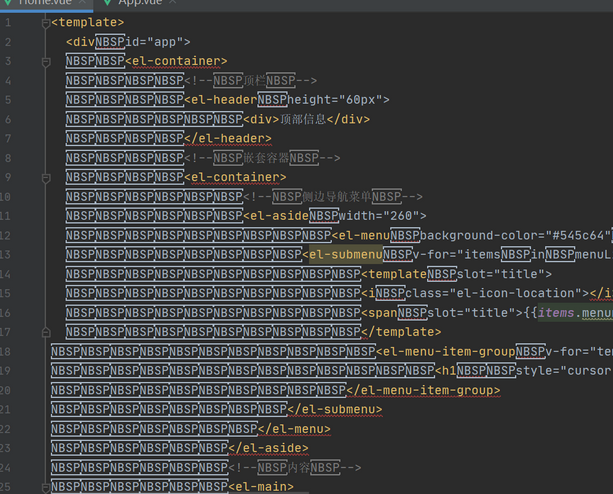The image size is (613, 494).
Task: Collapse the el-container fold on line 3
Action: pyautogui.click(x=46, y=63)
